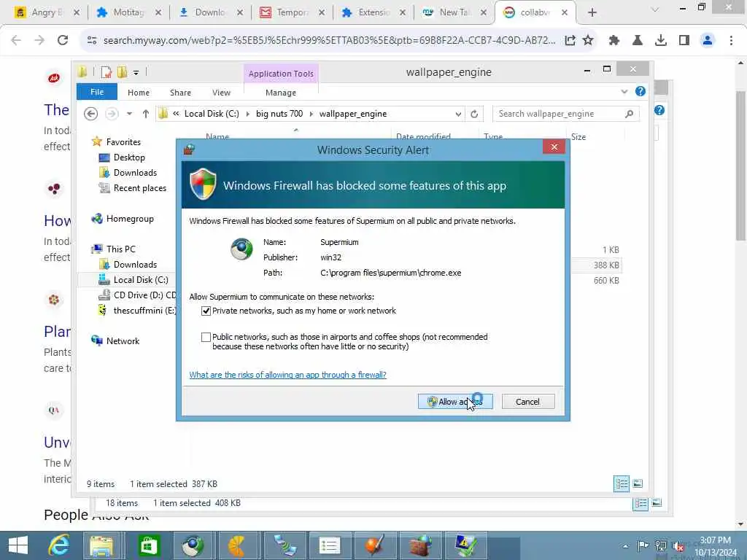
Task: Open File menu in Explorer ribbon
Action: tap(97, 92)
